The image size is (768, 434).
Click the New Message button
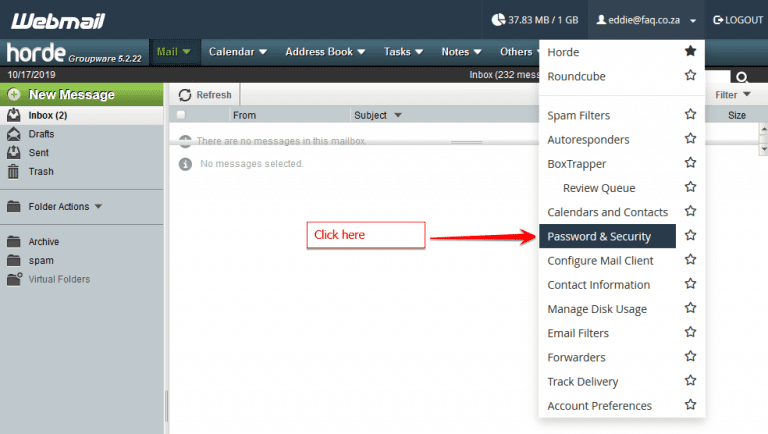(x=71, y=95)
